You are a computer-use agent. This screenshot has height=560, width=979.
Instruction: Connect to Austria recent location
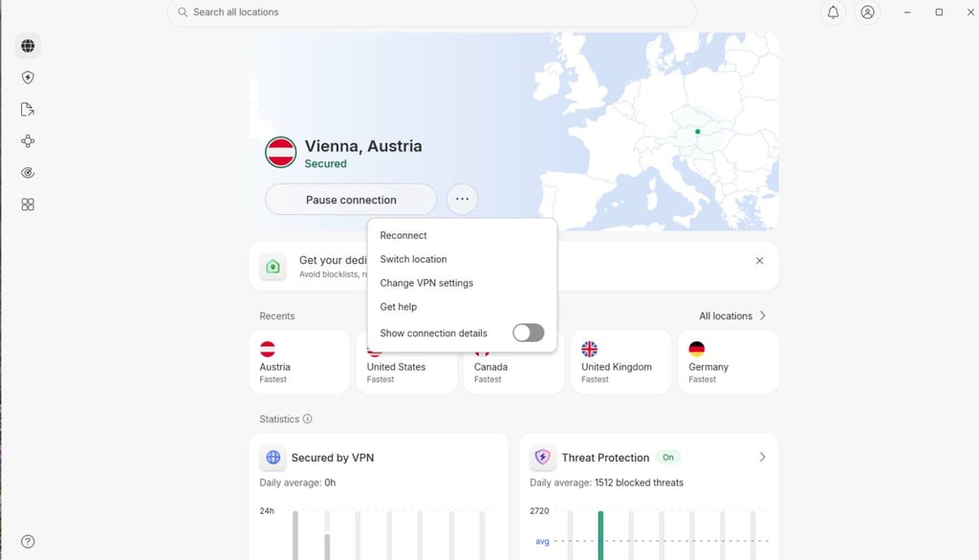[299, 362]
